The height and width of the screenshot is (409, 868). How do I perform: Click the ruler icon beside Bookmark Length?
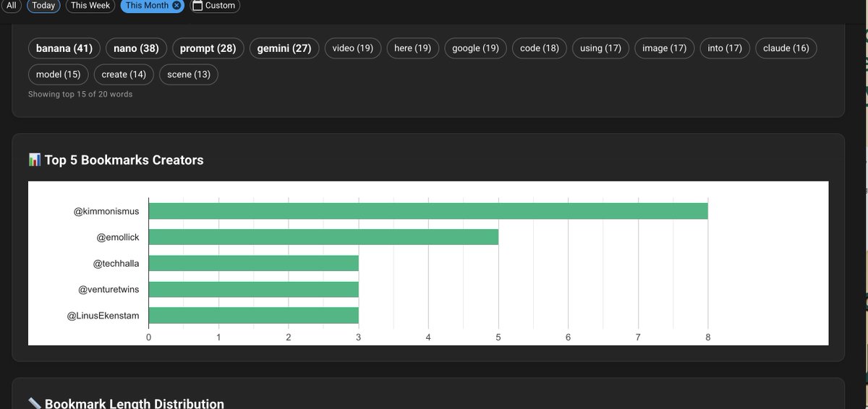pos(34,403)
